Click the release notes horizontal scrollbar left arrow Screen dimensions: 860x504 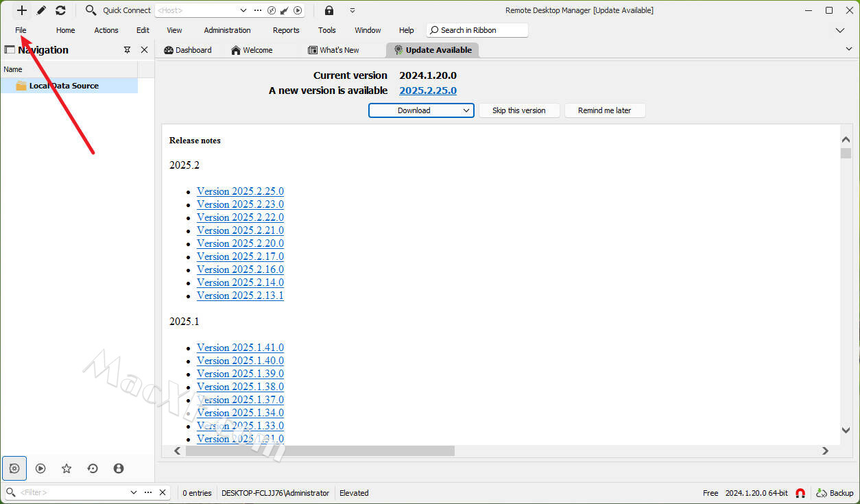177,451
